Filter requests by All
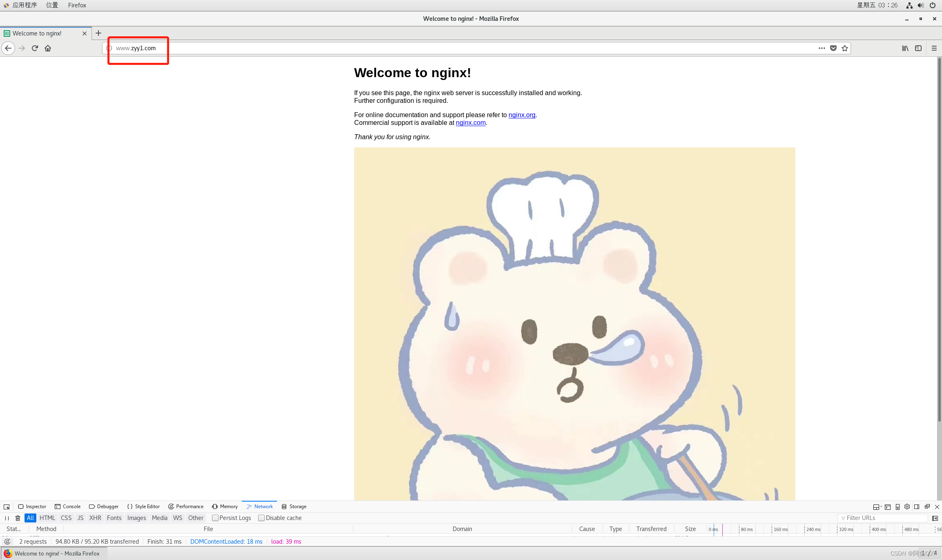 pyautogui.click(x=30, y=518)
